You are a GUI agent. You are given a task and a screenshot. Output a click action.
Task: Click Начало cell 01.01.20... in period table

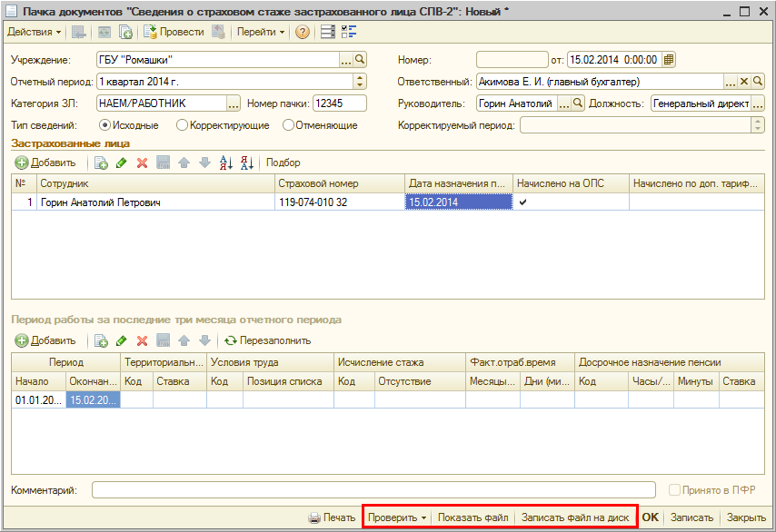point(38,400)
